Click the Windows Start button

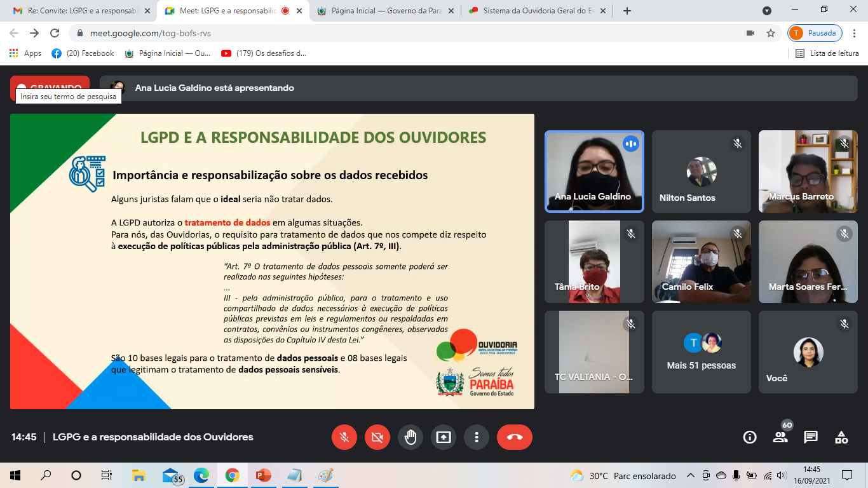(x=15, y=475)
